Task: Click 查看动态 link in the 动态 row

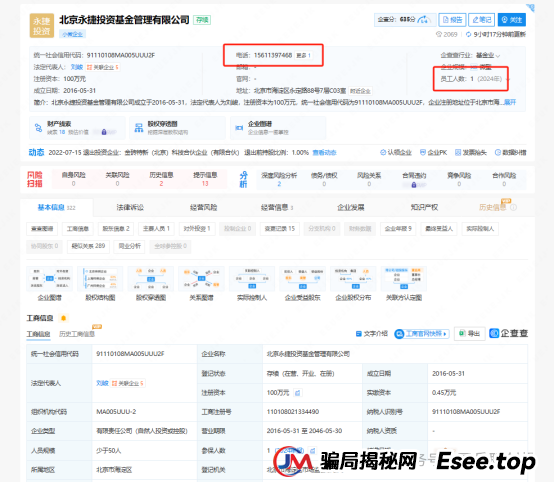Action: (x=324, y=153)
